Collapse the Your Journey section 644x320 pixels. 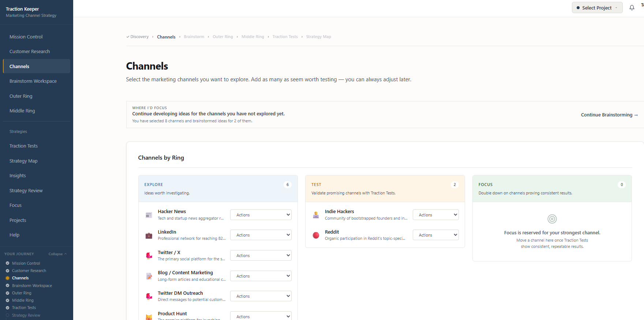[57, 254]
